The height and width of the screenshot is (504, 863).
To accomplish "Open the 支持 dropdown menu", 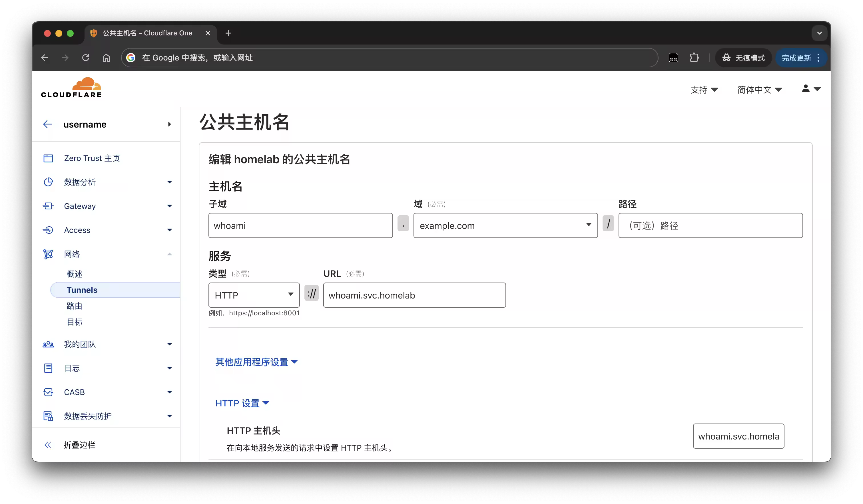I will pos(704,90).
